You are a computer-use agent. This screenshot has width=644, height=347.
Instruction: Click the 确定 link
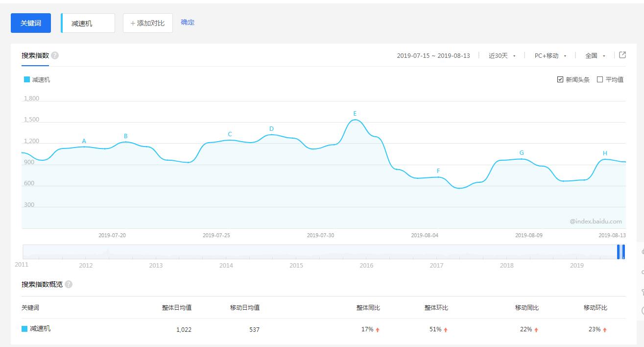click(x=188, y=22)
